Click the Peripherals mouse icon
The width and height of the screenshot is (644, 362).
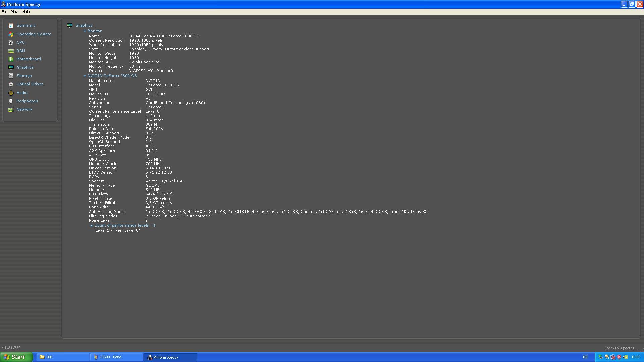pos(11,101)
